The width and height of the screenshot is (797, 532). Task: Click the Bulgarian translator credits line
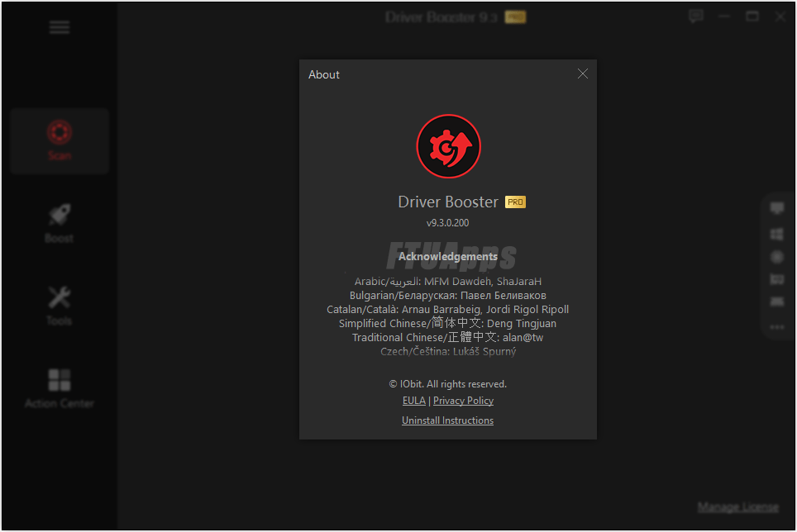(447, 296)
